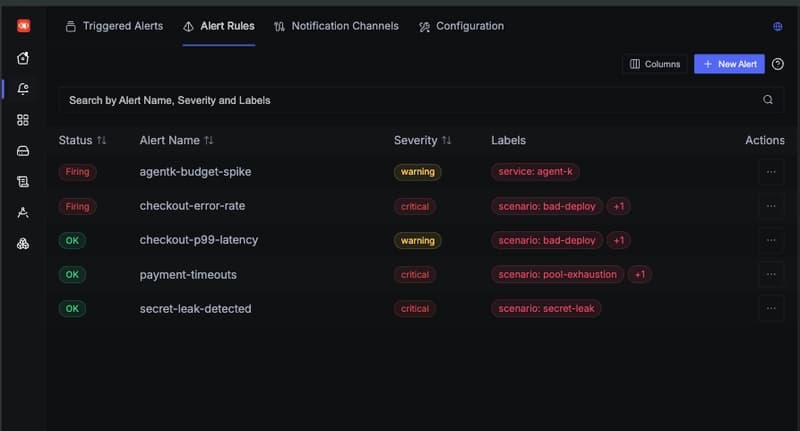The image size is (800, 431).
Task: Click the scenario: pool-exhaustion label
Action: click(x=557, y=274)
